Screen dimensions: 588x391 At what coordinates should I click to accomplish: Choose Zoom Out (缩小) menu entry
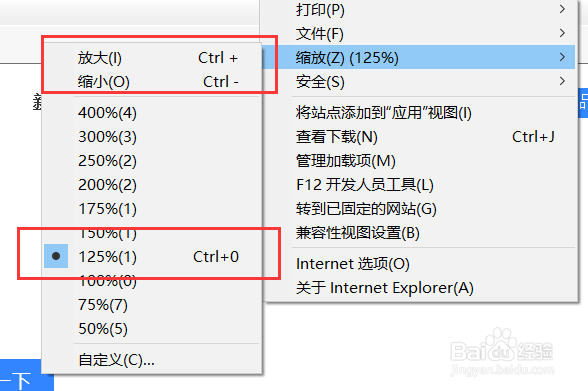152,81
